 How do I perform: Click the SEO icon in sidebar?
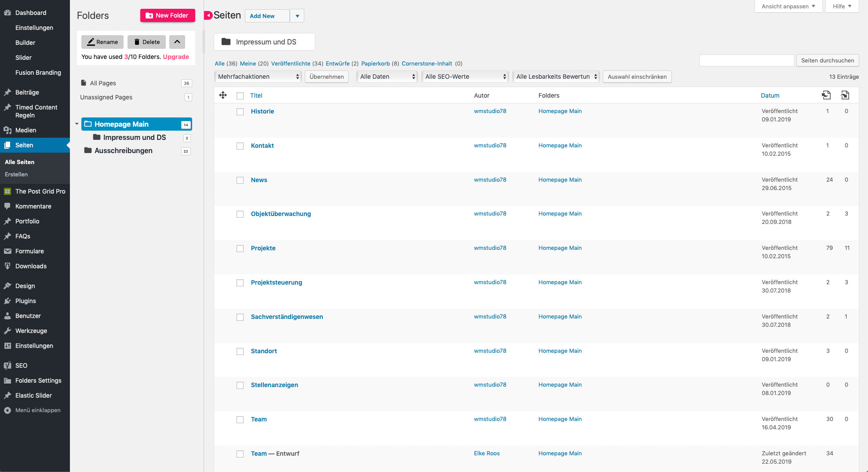click(x=7, y=366)
